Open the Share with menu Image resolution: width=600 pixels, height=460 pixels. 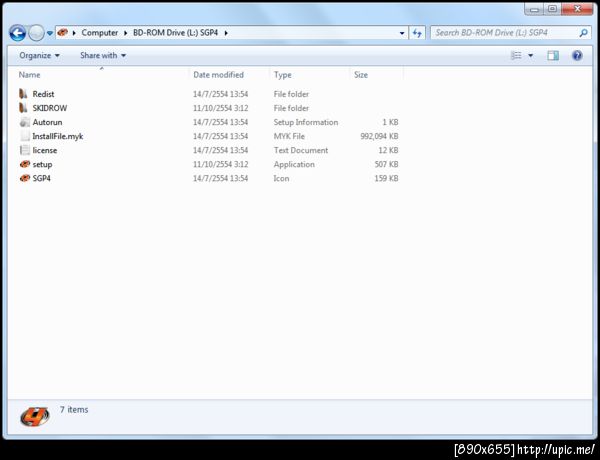(103, 55)
